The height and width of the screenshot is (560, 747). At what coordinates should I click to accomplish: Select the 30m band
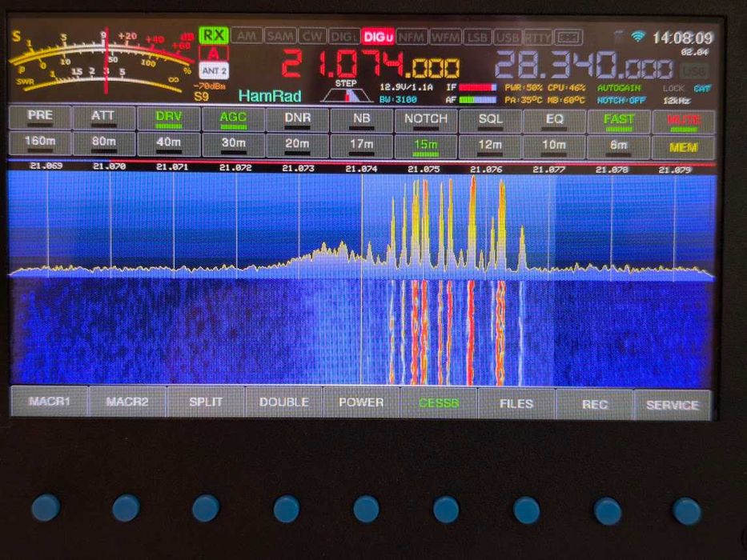point(233,144)
